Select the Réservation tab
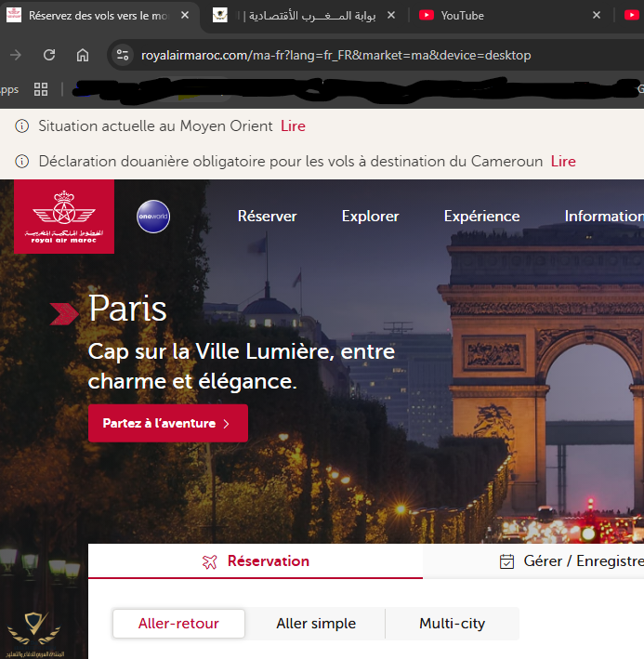The image size is (644, 659). pyautogui.click(x=256, y=561)
